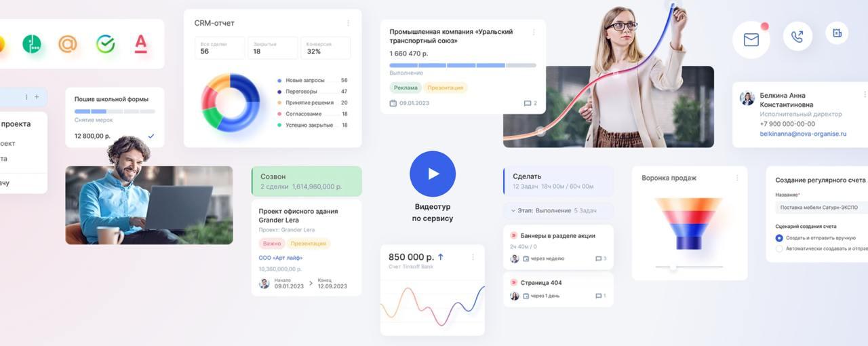
Task: Open the ООО «Арт лайф» link
Action: point(281,258)
